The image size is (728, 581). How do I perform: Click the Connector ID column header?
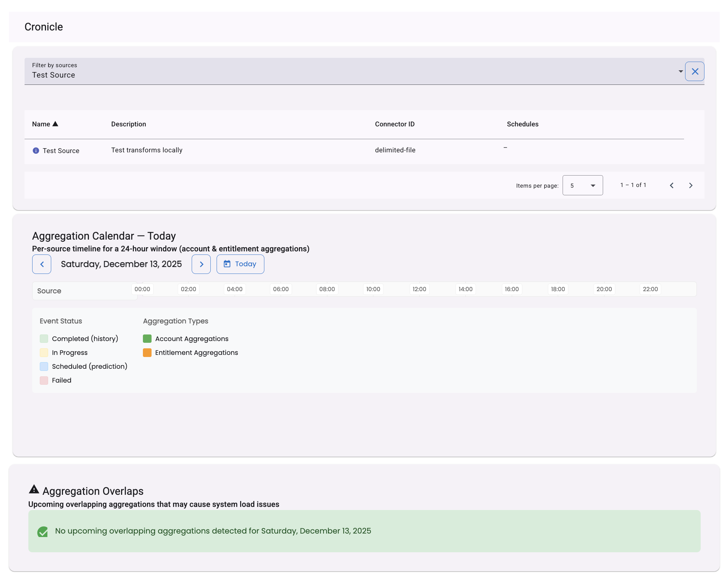(394, 124)
